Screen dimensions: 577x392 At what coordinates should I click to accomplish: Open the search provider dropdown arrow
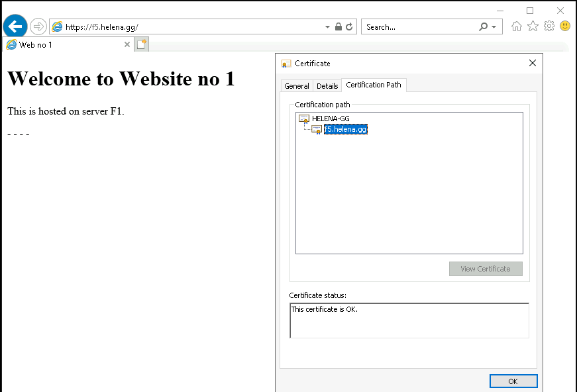click(494, 27)
